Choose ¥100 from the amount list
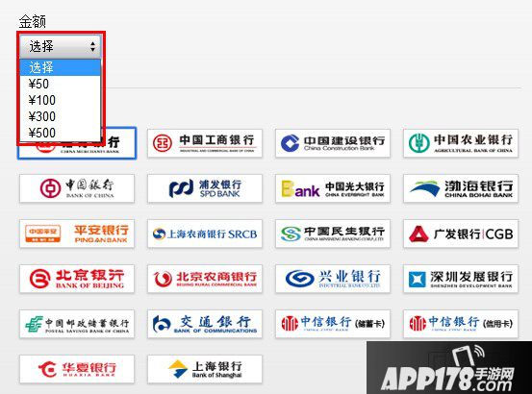 point(61,100)
